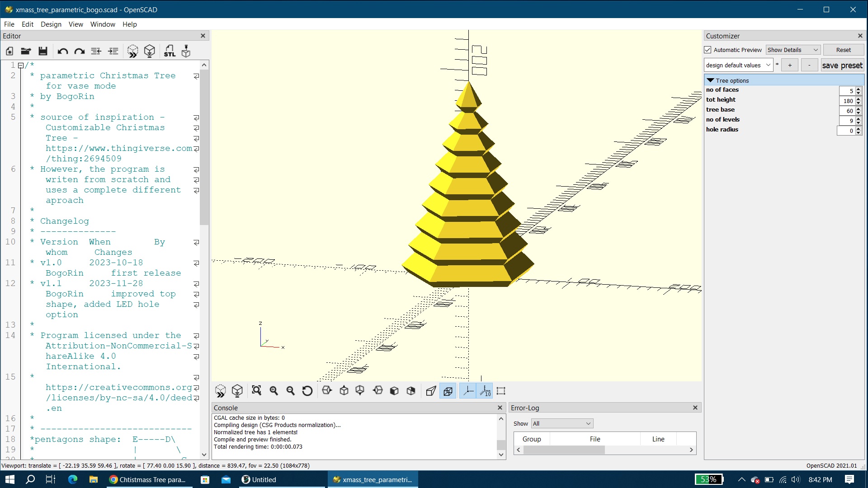Image resolution: width=868 pixels, height=488 pixels.
Task: Export the model as STL
Action: (170, 51)
